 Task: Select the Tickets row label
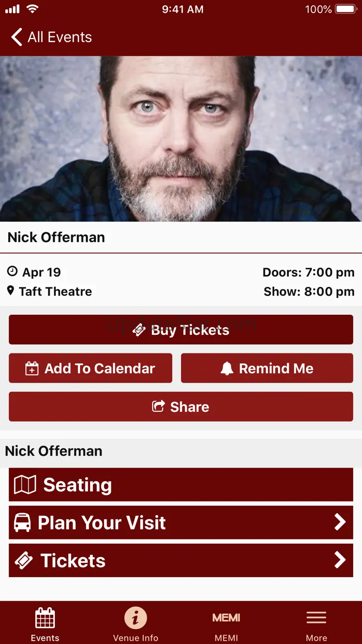(x=73, y=561)
